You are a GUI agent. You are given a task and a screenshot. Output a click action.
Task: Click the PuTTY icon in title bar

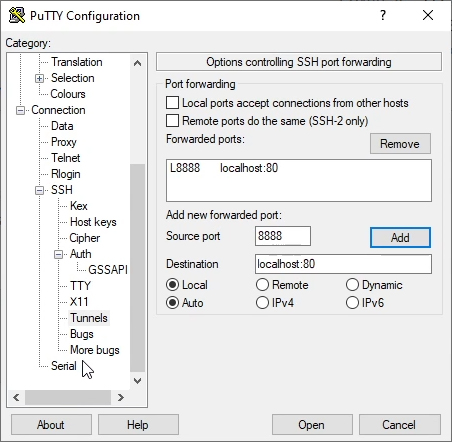pos(17,15)
